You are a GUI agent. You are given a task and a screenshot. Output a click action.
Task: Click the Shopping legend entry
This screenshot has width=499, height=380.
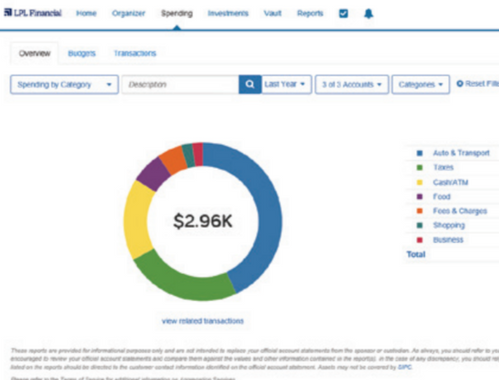tap(449, 225)
